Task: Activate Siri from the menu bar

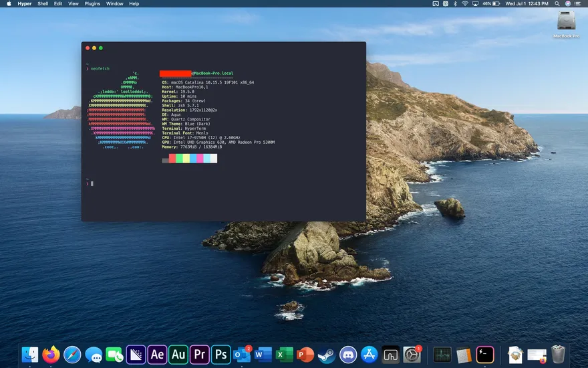Action: tap(568, 4)
